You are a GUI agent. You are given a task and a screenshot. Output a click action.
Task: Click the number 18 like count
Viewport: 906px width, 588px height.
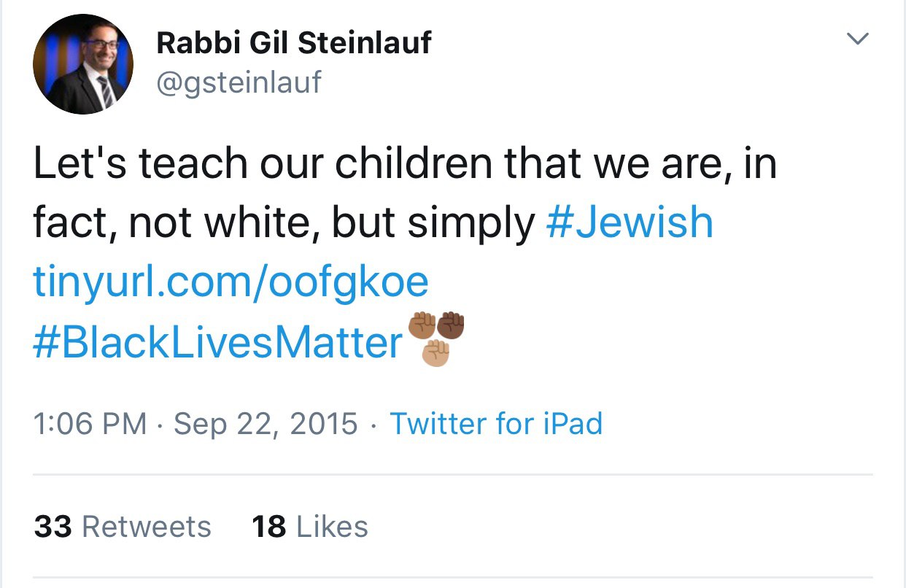[x=269, y=527]
